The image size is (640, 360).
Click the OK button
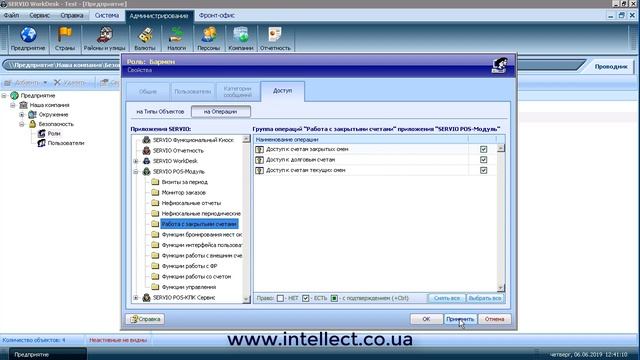tap(426, 319)
